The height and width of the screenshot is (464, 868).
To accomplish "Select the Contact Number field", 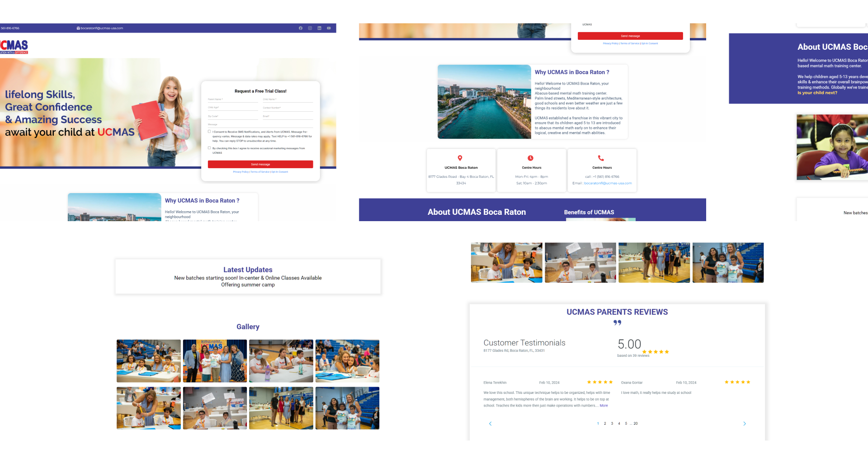I will point(288,108).
